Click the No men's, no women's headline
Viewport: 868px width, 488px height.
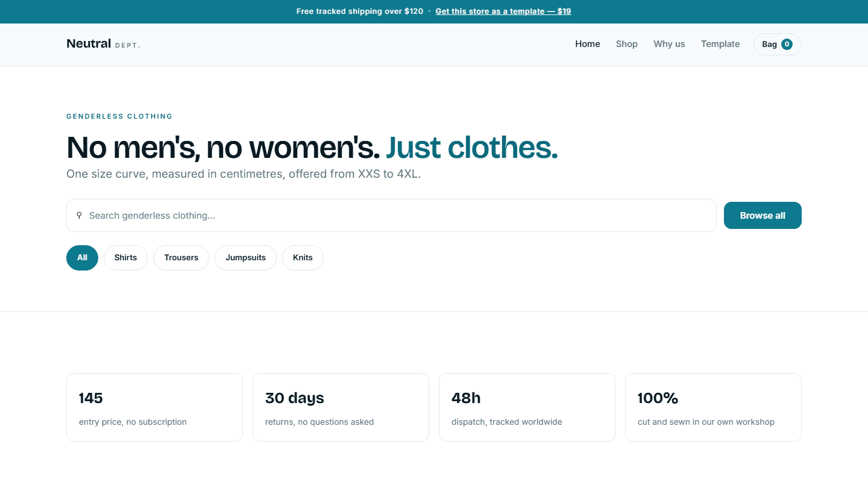point(312,148)
